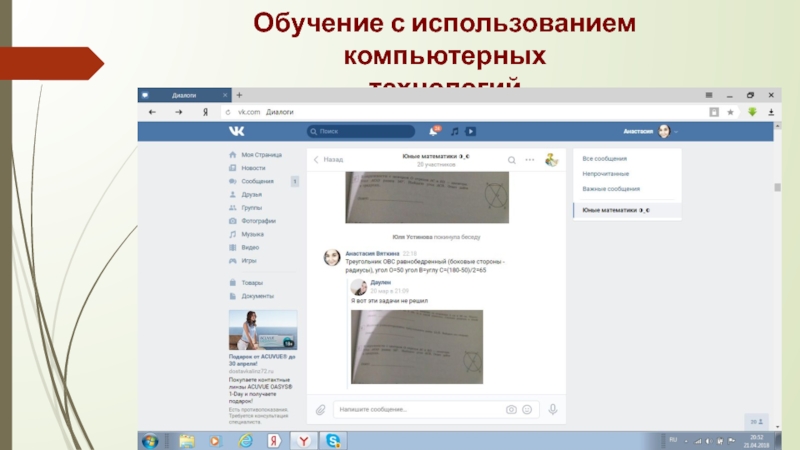Click the paperclip attach file icon

(x=320, y=409)
